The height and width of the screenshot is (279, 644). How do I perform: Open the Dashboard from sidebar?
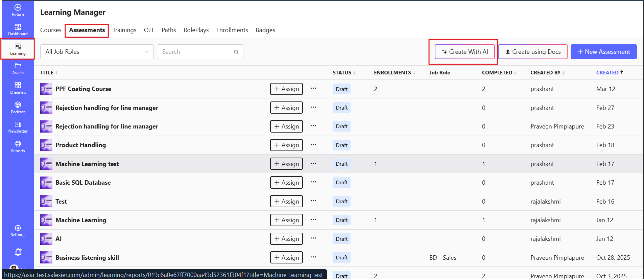(18, 29)
